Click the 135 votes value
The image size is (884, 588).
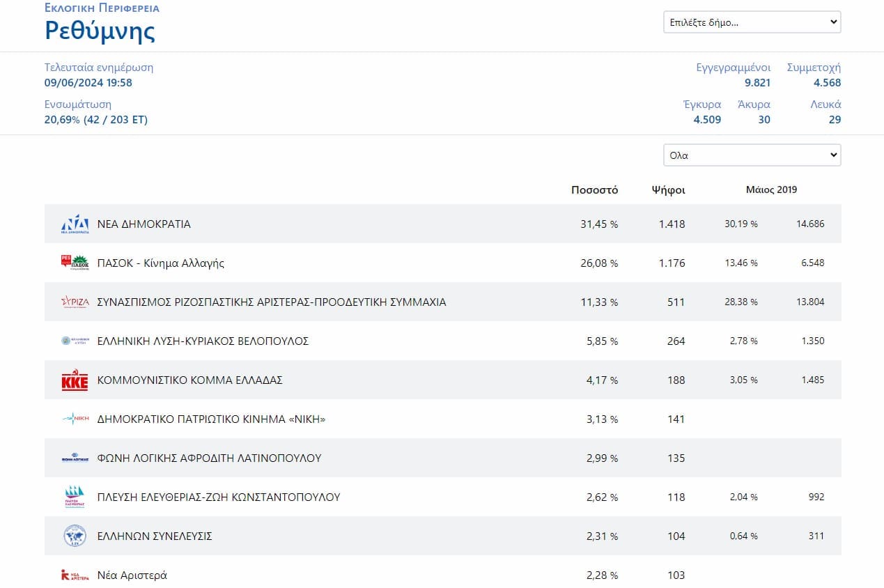[676, 458]
